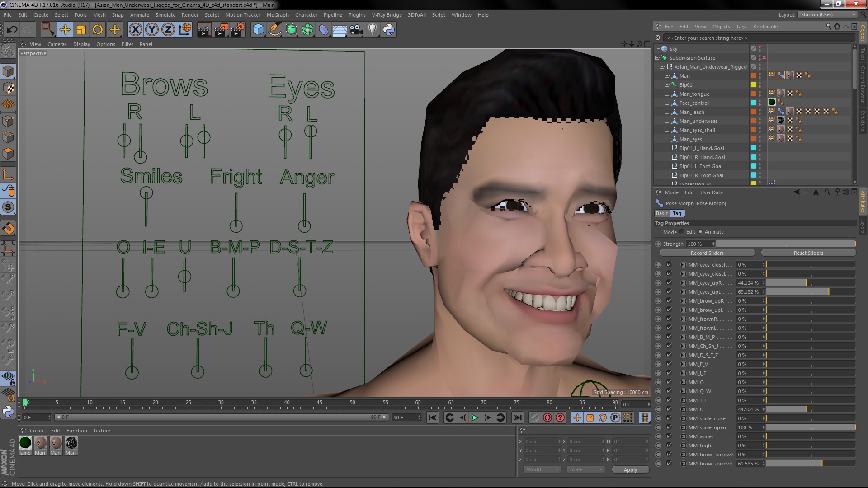The height and width of the screenshot is (488, 868).
Task: Open Texture menu in Material Manager
Action: [x=102, y=431]
